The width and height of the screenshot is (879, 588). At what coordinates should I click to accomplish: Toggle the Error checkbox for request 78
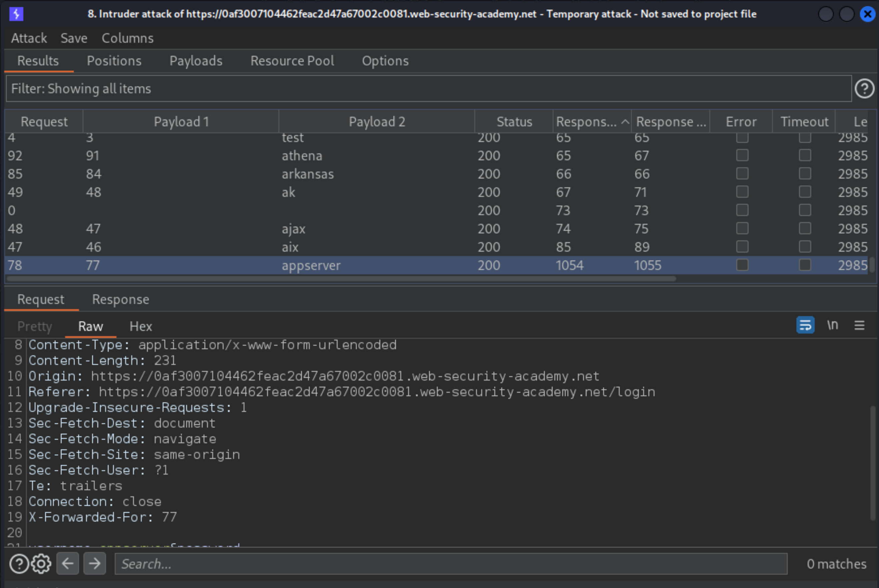click(742, 265)
